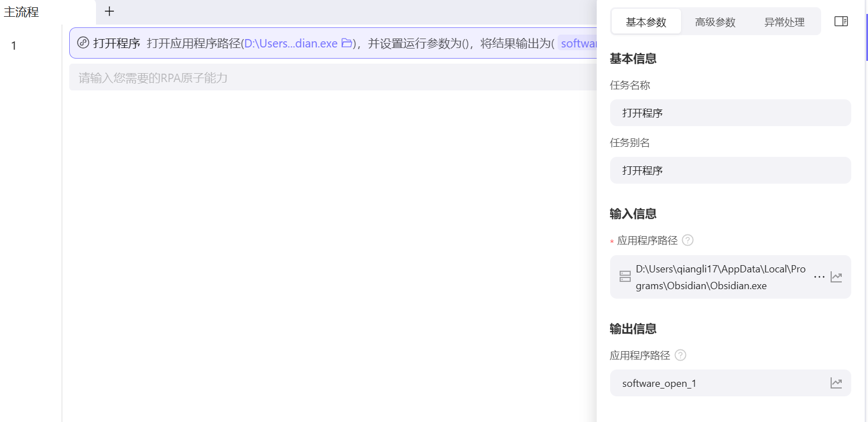Click the variable chart icon next to path field
Viewport: 868px width, 422px height.
(x=836, y=276)
